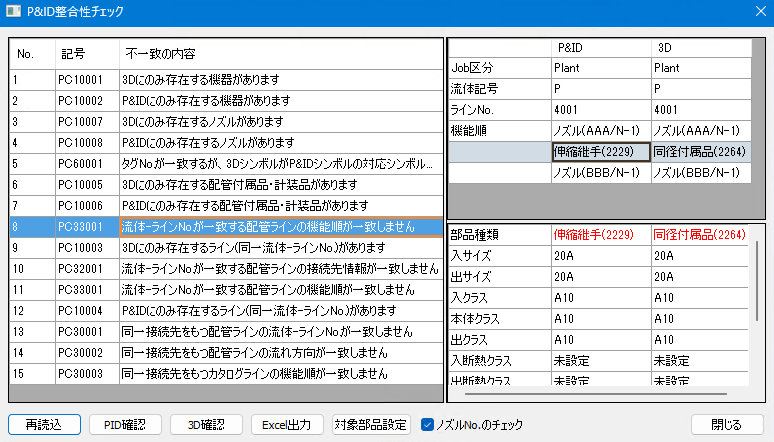This screenshot has height=442, width=774.
Task: Click the 閉じる button
Action: pos(726,424)
